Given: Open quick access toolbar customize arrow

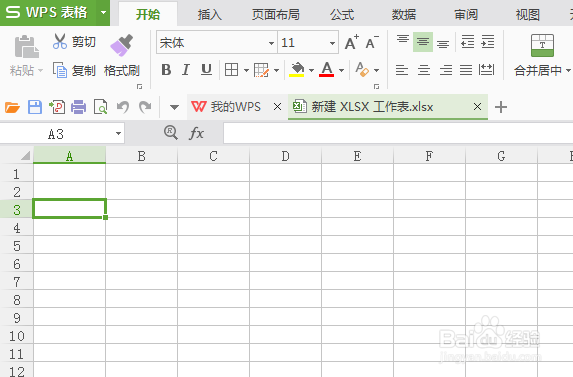Looking at the screenshot, I should click(174, 107).
